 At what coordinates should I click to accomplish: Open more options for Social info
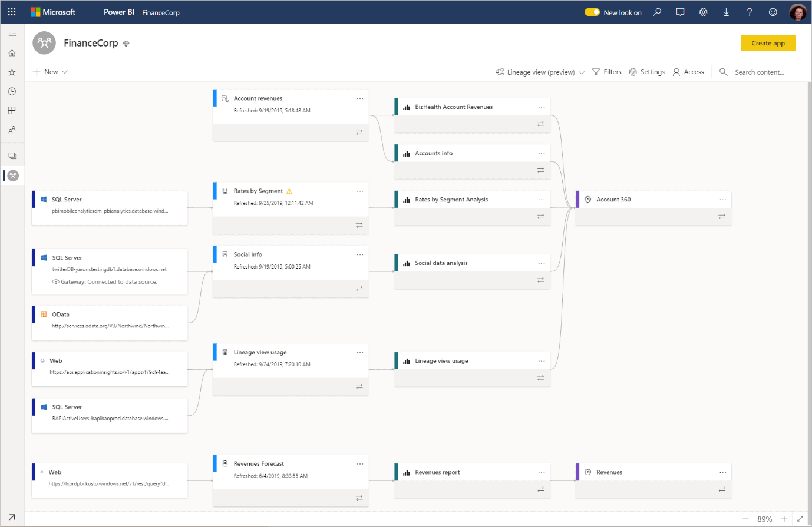tap(360, 254)
